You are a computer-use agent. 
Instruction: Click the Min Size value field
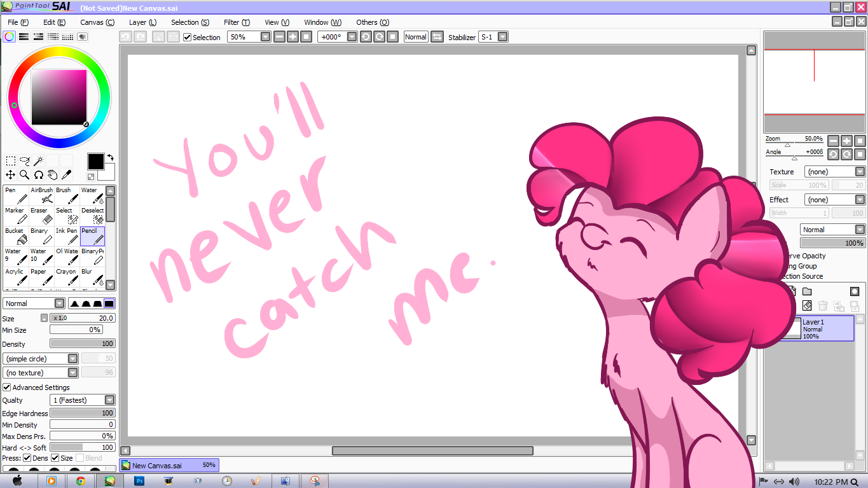click(x=76, y=330)
